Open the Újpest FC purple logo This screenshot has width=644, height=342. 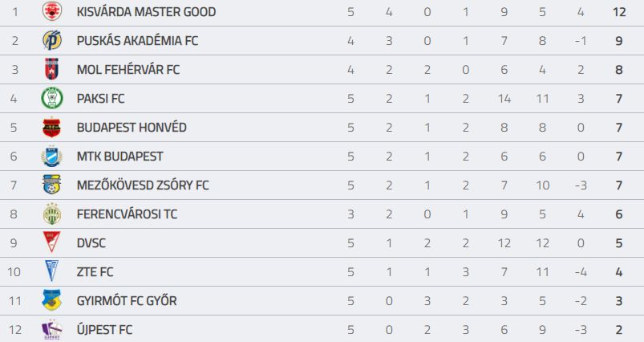[x=52, y=330]
